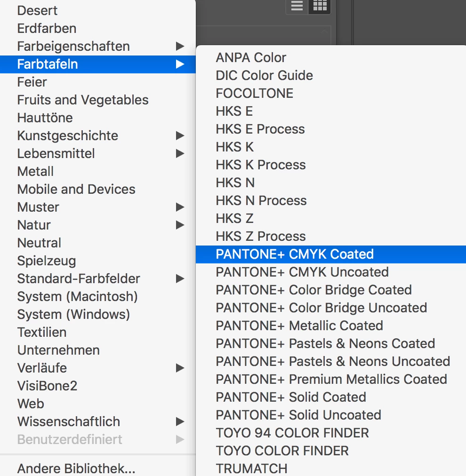Choose HKS Z Process book
466x476 pixels.
(331, 237)
